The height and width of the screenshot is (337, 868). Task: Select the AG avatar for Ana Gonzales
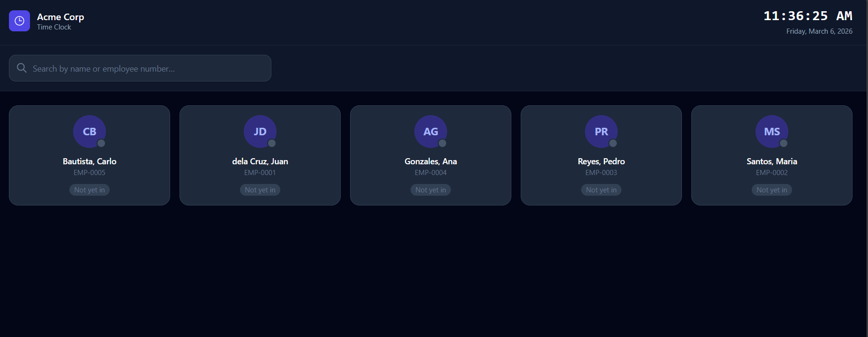[430, 131]
